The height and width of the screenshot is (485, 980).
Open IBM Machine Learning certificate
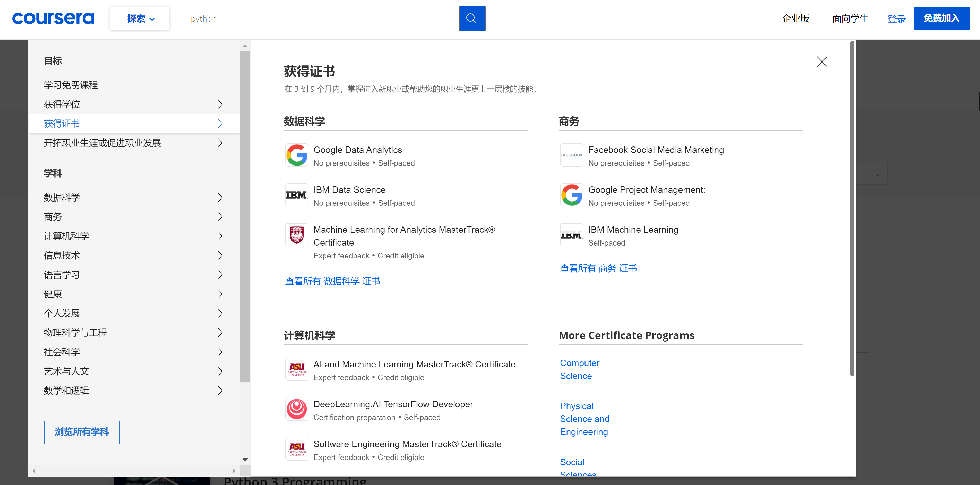[x=633, y=230]
